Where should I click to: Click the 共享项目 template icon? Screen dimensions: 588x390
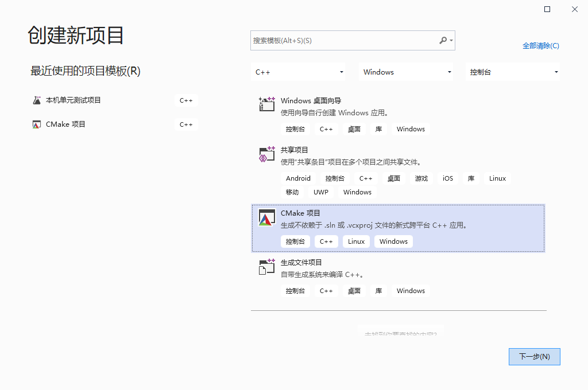tap(266, 154)
